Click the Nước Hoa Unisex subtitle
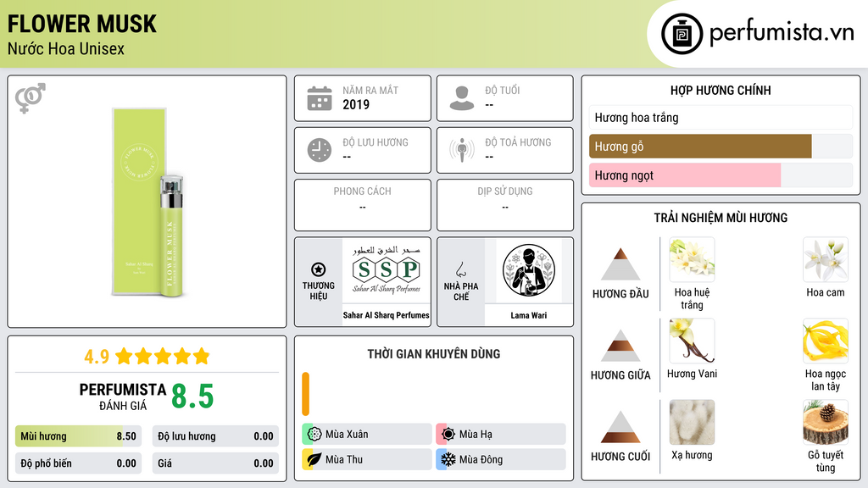868x488 pixels. pyautogui.click(x=66, y=48)
